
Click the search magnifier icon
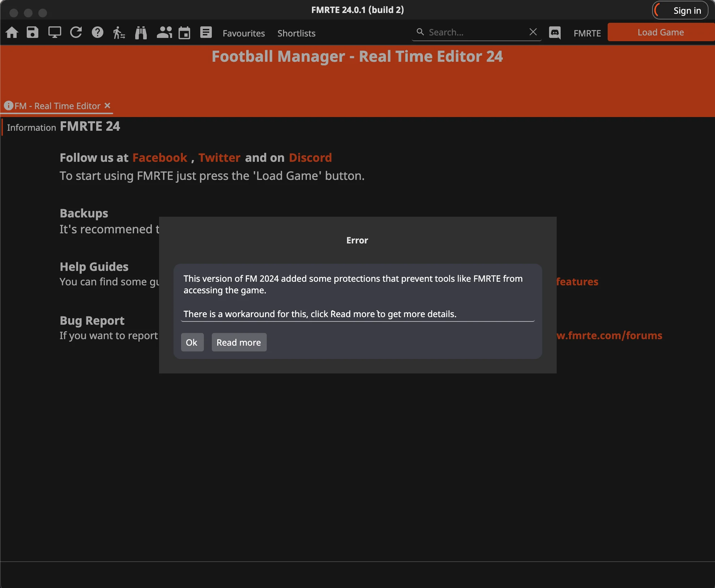(x=420, y=32)
